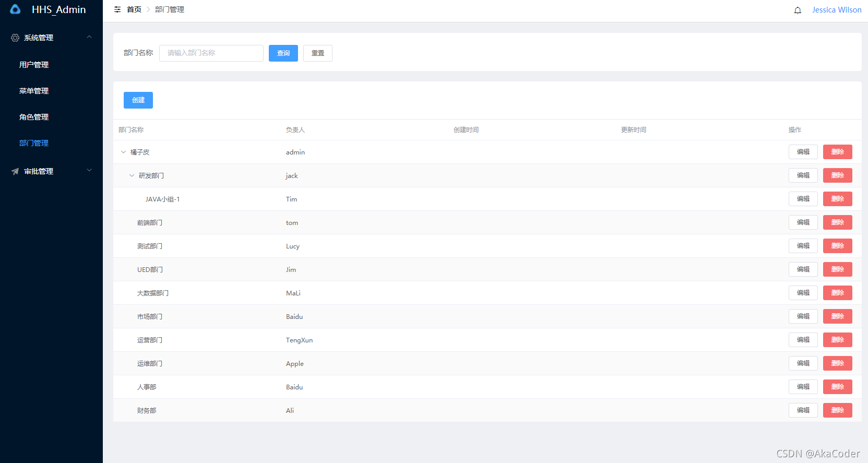This screenshot has width=868, height=463.
Task: Edit the 市场部门 row
Action: (x=803, y=316)
